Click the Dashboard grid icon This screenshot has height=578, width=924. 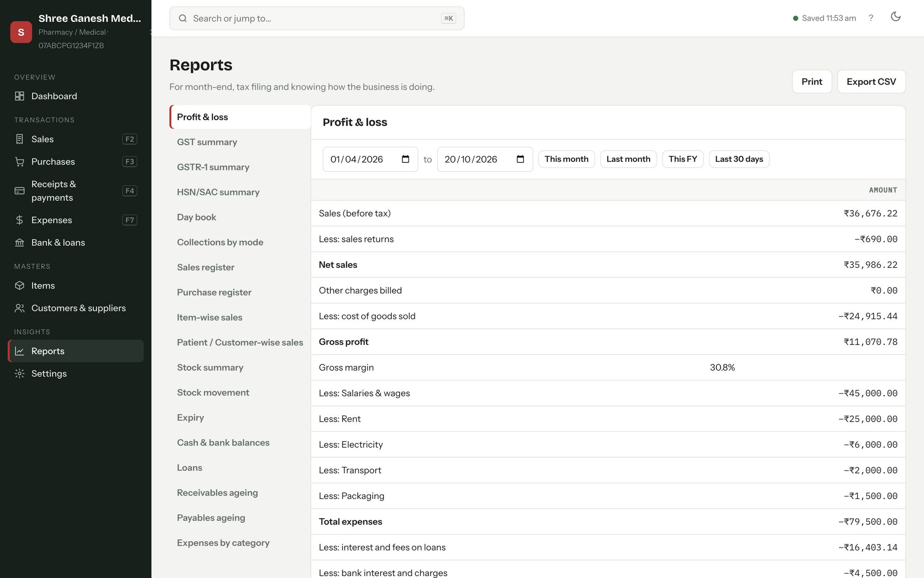[19, 96]
